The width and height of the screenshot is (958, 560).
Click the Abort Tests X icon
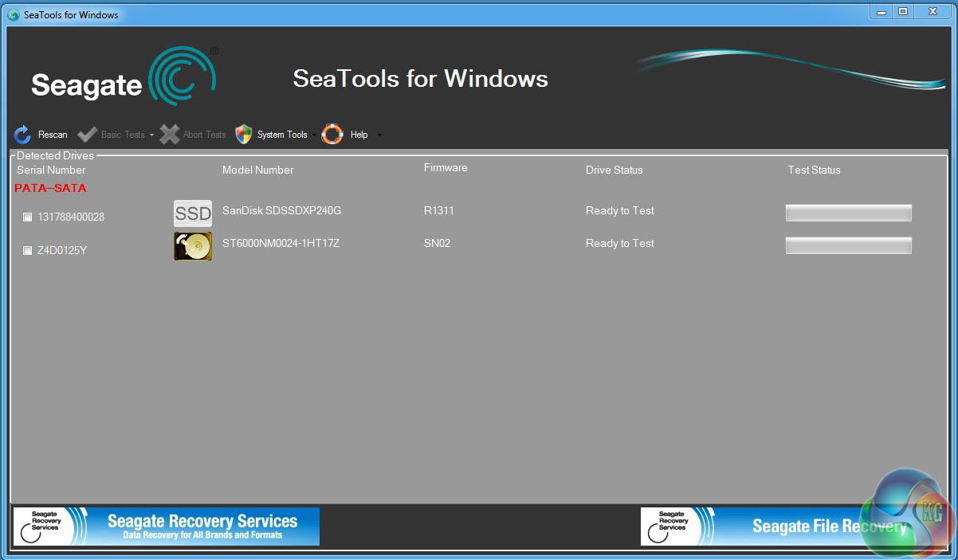(x=169, y=135)
